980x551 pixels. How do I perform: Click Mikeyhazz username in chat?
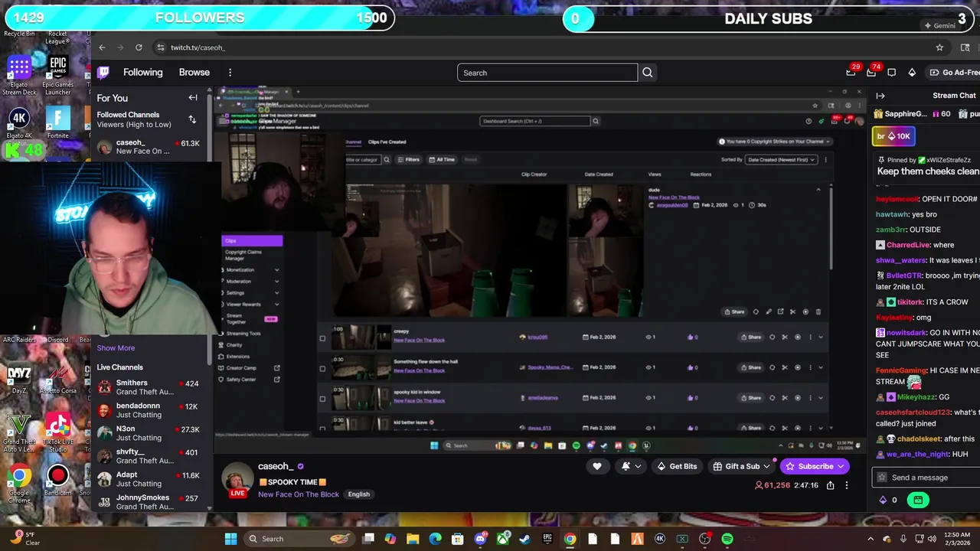(x=916, y=397)
